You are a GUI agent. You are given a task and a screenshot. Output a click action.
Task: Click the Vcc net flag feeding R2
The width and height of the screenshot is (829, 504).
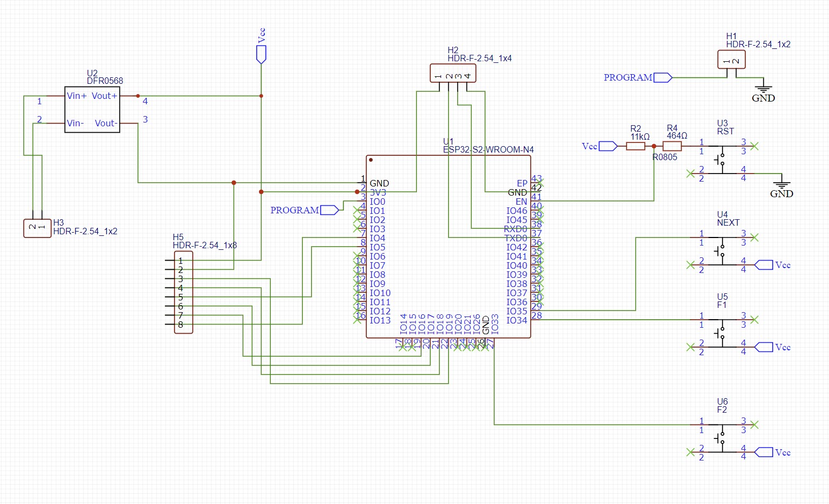pos(608,146)
